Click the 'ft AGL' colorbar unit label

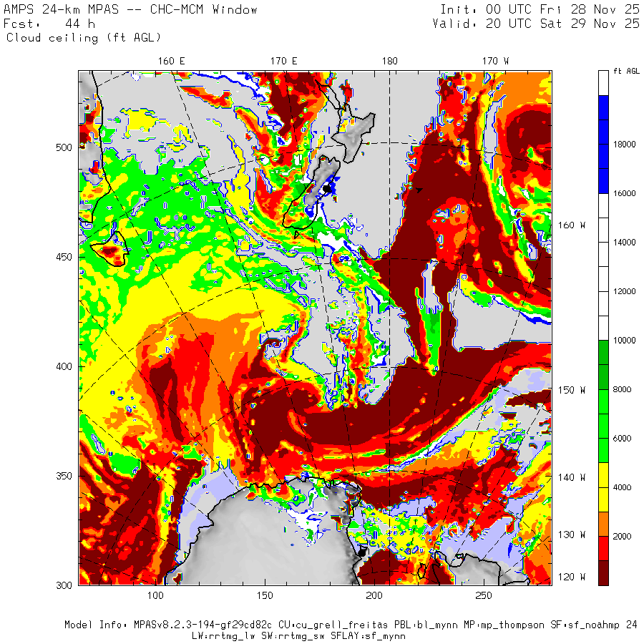pyautogui.click(x=626, y=71)
